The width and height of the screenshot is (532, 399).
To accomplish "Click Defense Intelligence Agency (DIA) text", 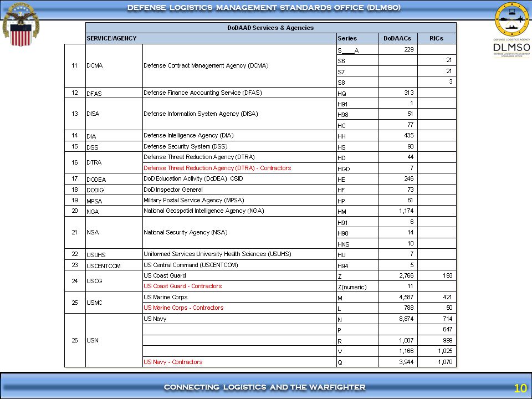I will [x=188, y=135].
